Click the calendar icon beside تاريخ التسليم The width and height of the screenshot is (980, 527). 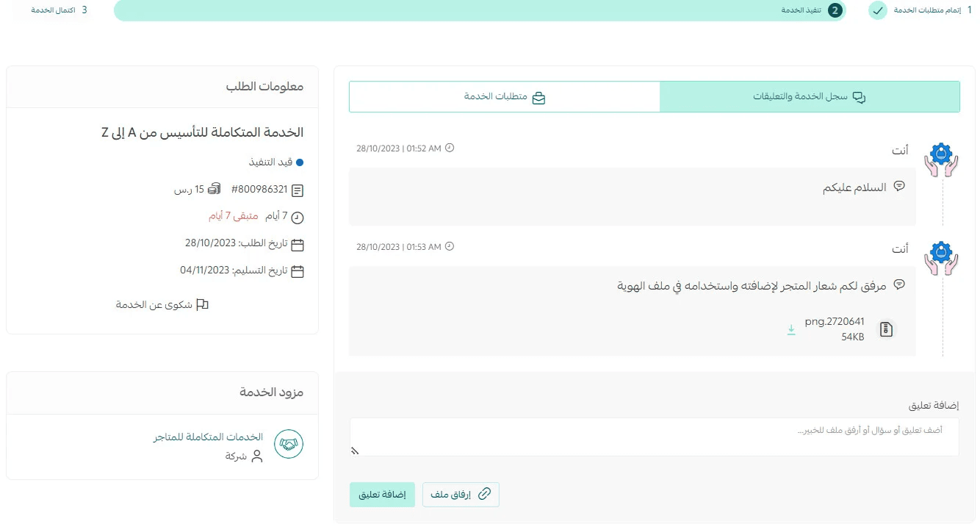pos(298,271)
